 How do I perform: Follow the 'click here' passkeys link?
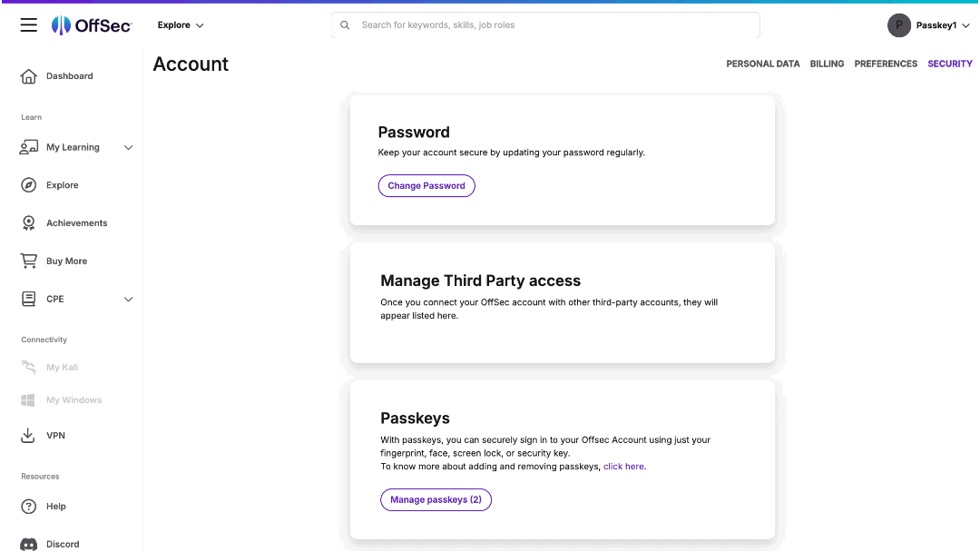623,467
